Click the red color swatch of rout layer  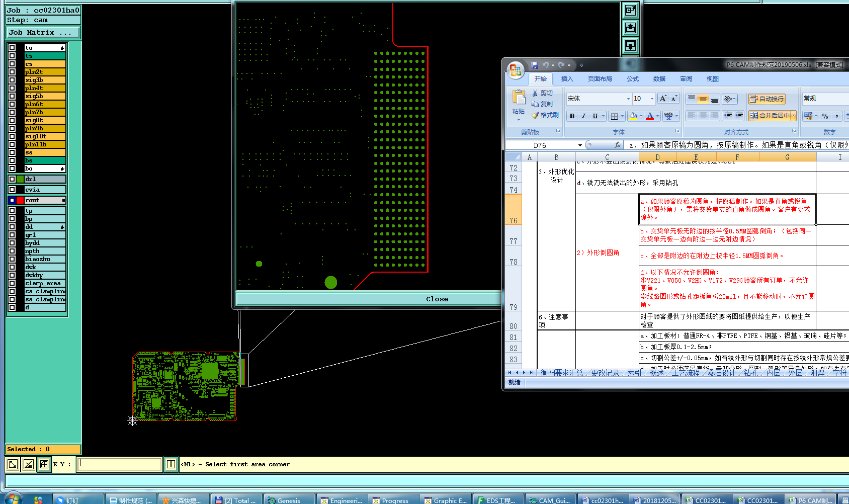(20, 200)
